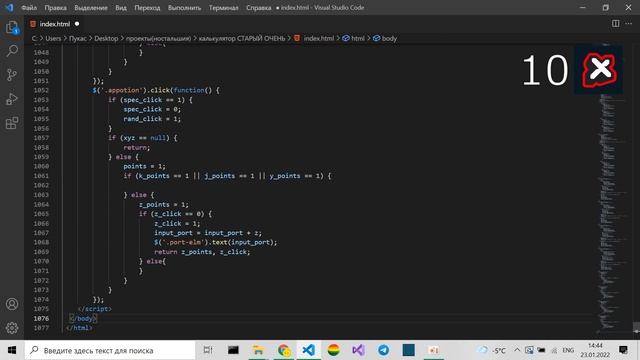The width and height of the screenshot is (640, 360).
Task: Click the Windows taskbar search box
Action: pos(110,350)
